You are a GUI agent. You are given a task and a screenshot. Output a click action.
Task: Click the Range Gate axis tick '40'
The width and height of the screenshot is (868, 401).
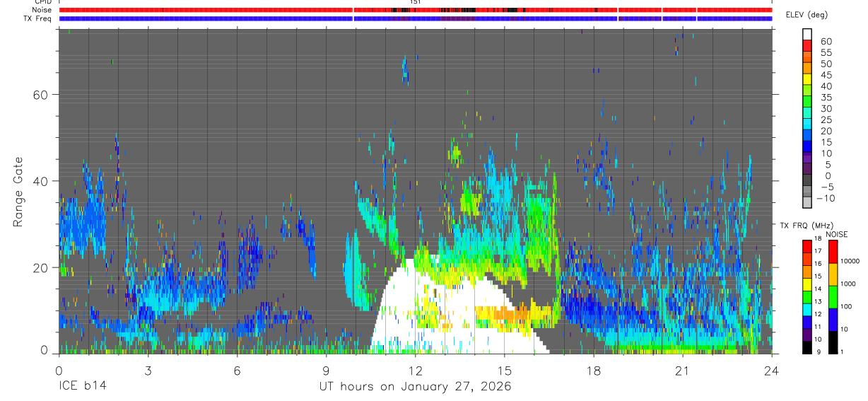pos(40,181)
